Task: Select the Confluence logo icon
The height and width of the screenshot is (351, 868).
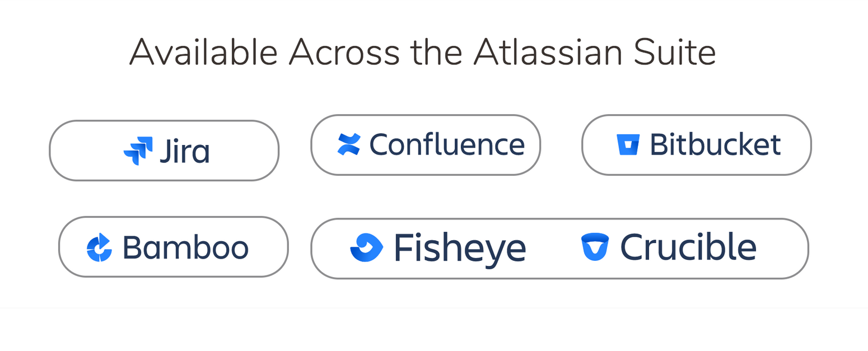Action: click(x=349, y=144)
